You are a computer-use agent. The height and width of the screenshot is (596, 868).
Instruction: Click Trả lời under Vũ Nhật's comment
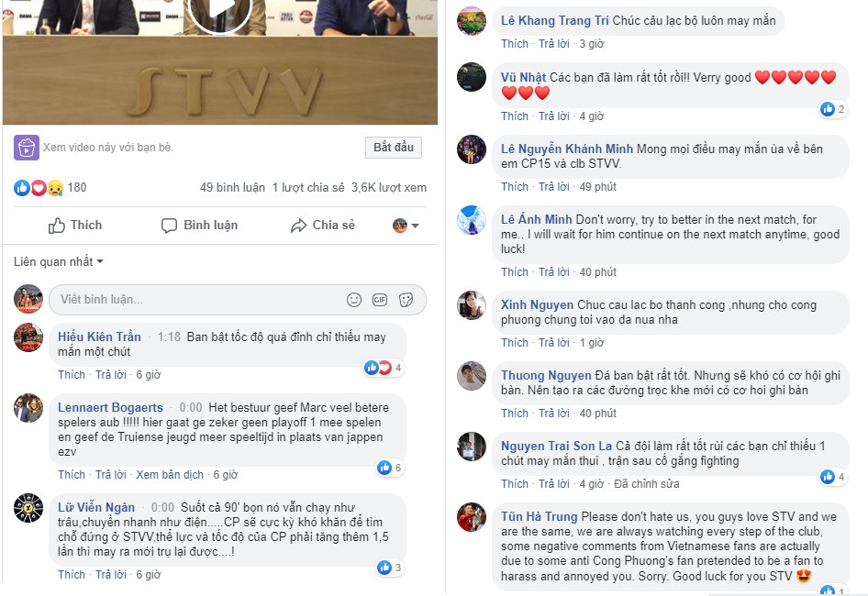coord(554,116)
